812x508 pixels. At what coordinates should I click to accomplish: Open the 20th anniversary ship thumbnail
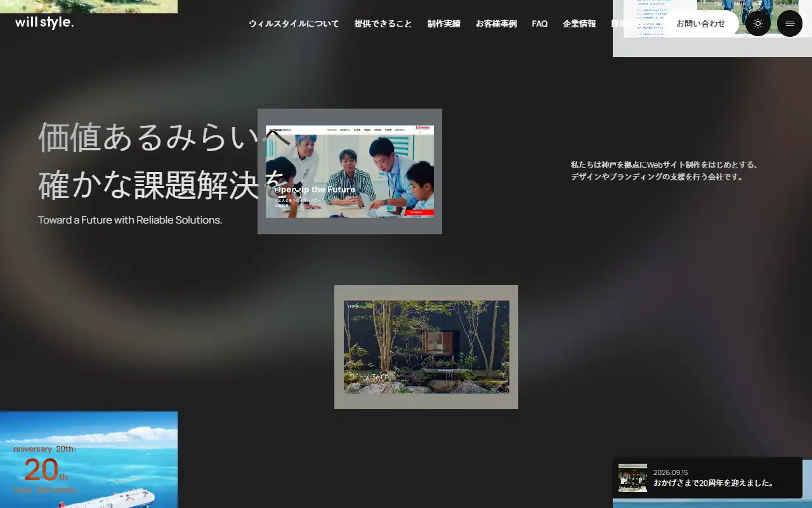[x=89, y=460]
